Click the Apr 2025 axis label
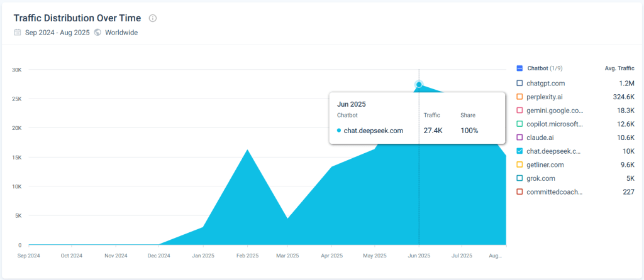This screenshot has height=280, width=644. tap(331, 256)
